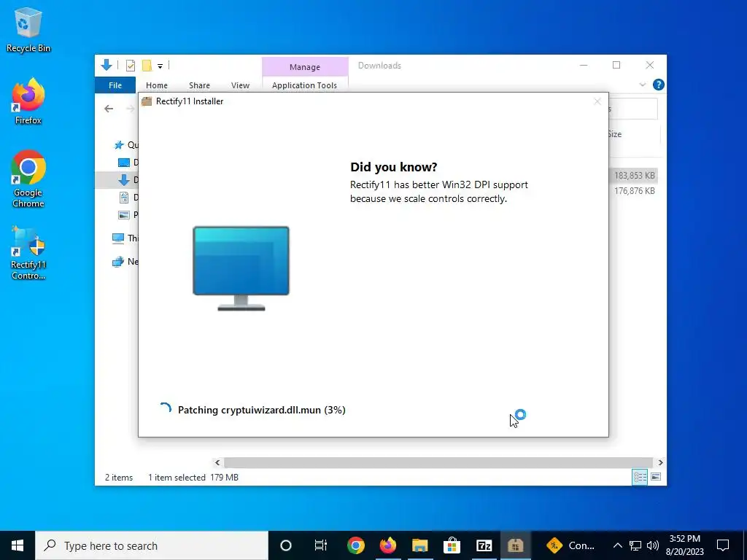
Task: Open 7-Zip from the taskbar
Action: coord(484,545)
